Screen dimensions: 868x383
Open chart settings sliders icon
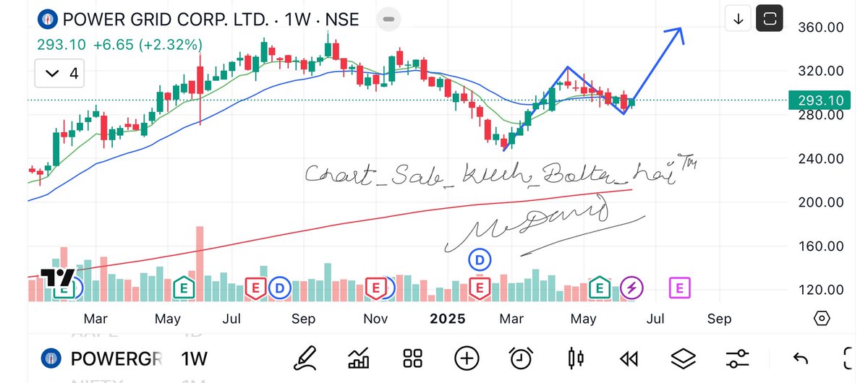pyautogui.click(x=737, y=357)
